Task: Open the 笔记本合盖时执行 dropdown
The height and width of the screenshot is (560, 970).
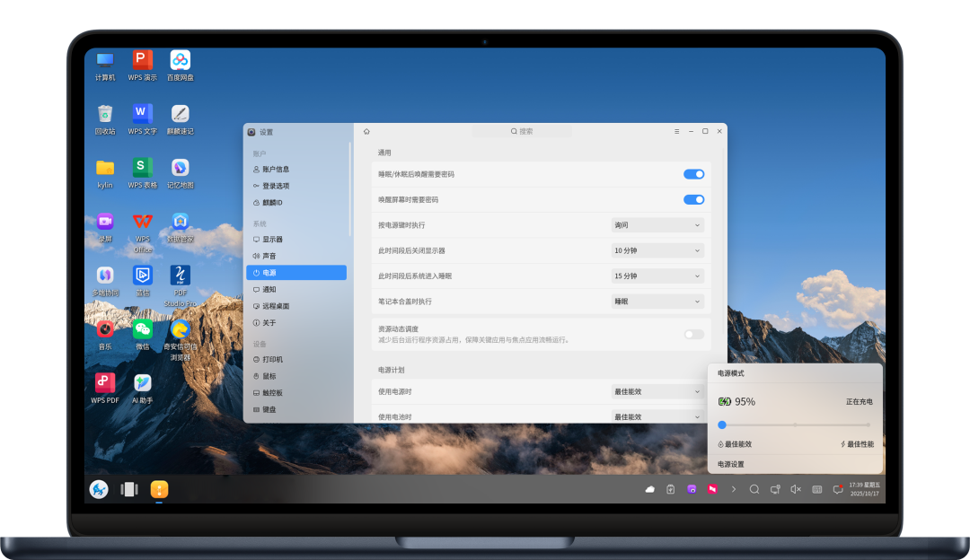Action: click(x=657, y=302)
